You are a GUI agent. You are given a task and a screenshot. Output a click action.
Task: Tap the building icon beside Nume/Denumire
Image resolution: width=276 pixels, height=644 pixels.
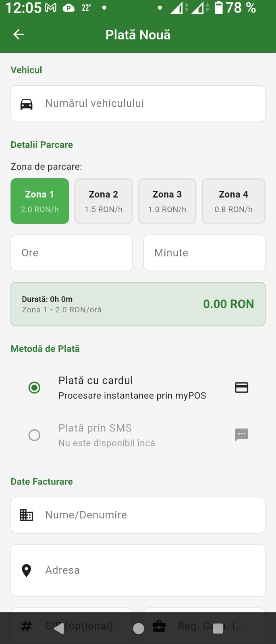(27, 515)
